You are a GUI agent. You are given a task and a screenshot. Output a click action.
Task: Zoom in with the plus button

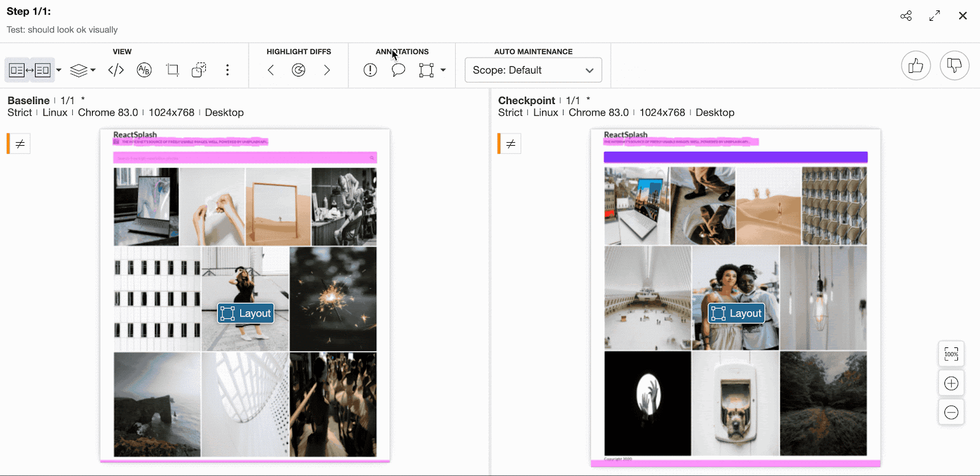(x=951, y=383)
